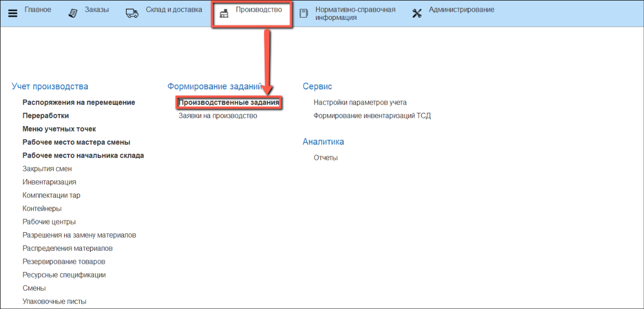Click the hamburger icon next to Главное
Image resolution: width=644 pixels, height=309 pixels.
[13, 13]
